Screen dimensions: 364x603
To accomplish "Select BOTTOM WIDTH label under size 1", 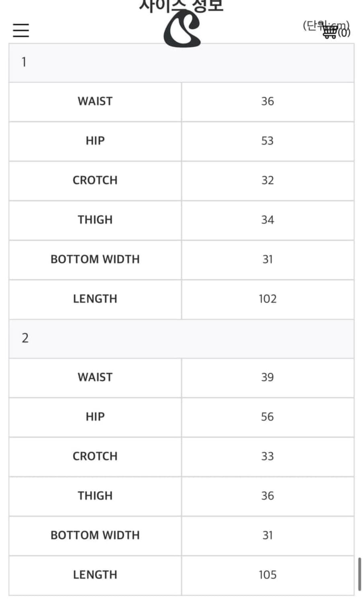I will click(x=95, y=259).
